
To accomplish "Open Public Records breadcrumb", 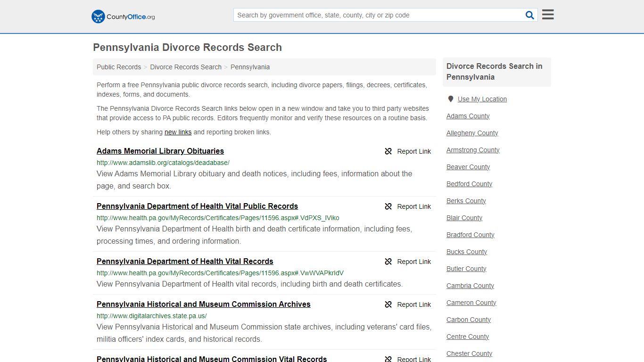I will pyautogui.click(x=119, y=67).
